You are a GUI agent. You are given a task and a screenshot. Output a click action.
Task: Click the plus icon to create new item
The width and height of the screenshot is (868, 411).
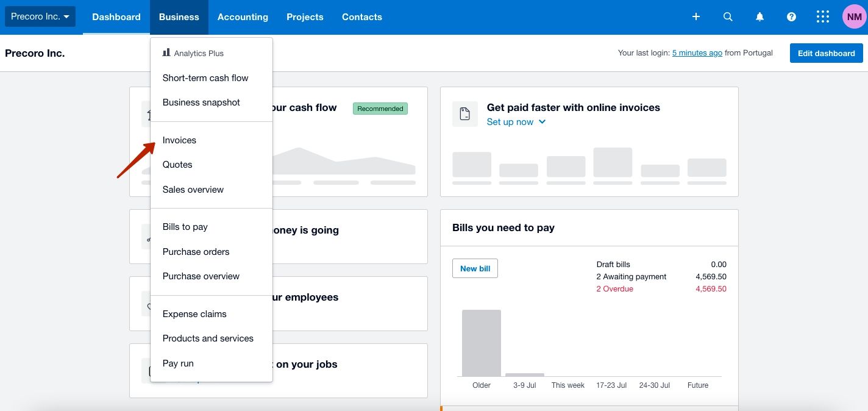click(x=695, y=16)
